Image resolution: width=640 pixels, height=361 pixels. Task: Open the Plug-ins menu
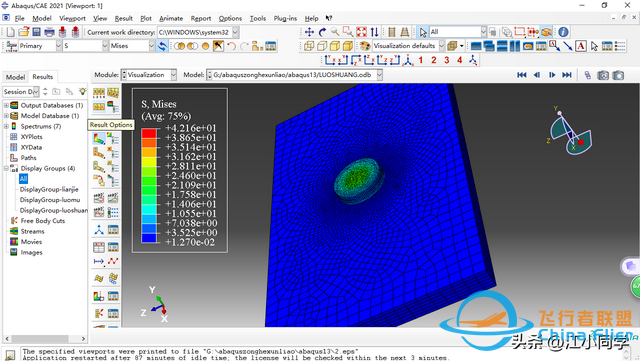coord(285,18)
